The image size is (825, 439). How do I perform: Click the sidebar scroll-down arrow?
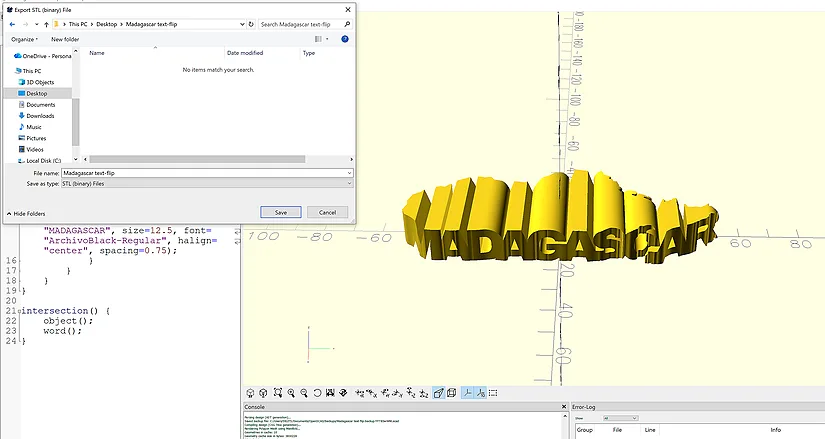click(76, 159)
